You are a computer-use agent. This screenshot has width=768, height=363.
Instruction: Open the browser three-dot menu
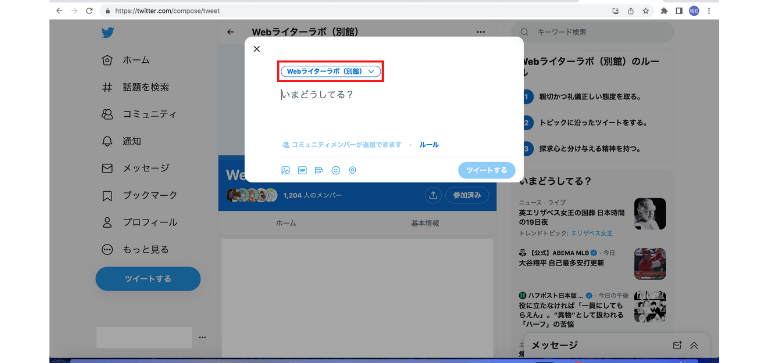pyautogui.click(x=708, y=11)
